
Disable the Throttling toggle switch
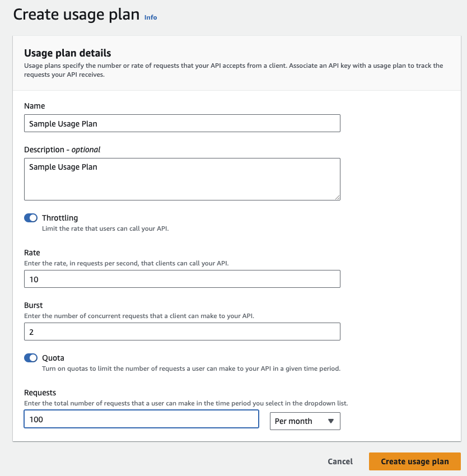31,218
